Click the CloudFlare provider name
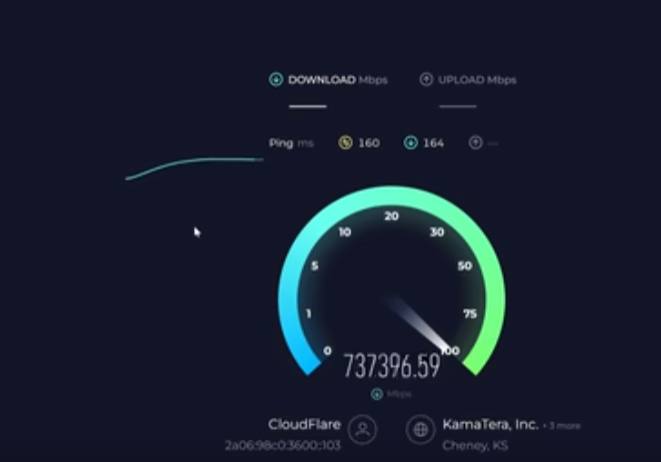This screenshot has height=462, width=661. click(304, 424)
